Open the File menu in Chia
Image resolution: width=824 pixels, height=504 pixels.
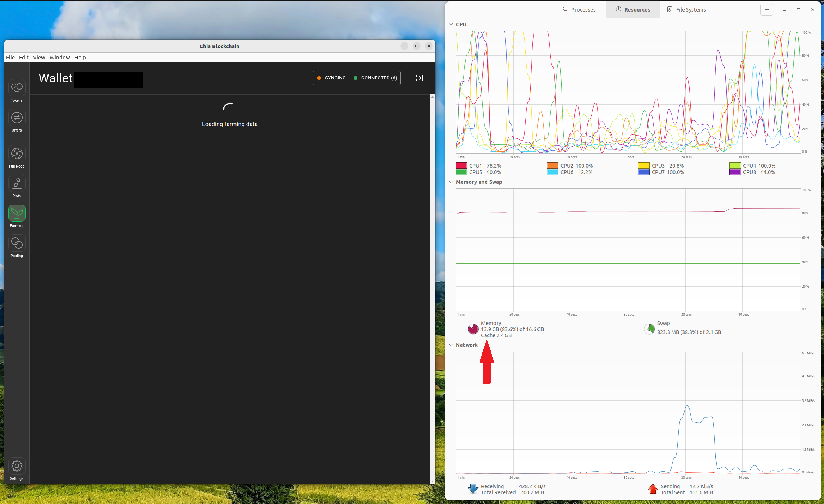pyautogui.click(x=10, y=58)
